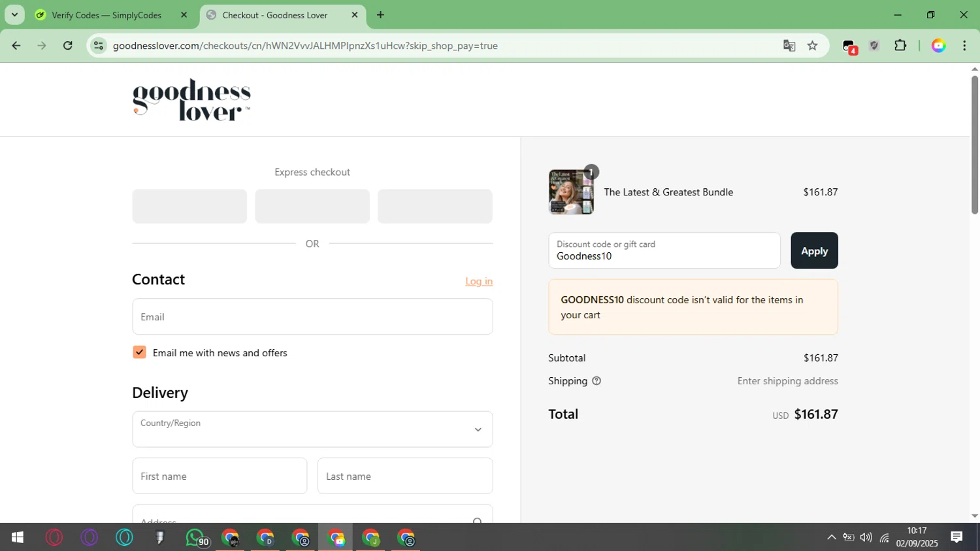Open Chrome three-dot menu
The width and height of the screenshot is (980, 551).
964,46
